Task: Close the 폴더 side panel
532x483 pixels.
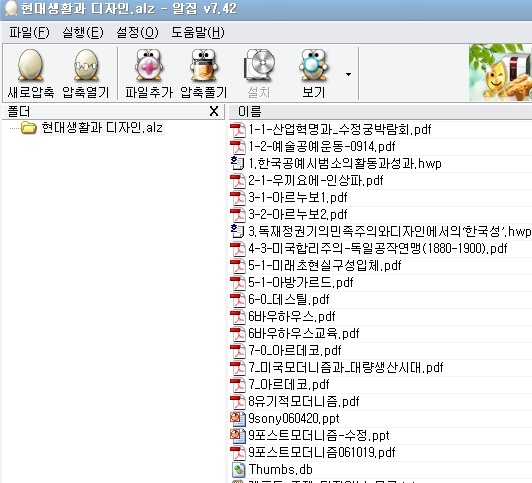Action: click(214, 111)
